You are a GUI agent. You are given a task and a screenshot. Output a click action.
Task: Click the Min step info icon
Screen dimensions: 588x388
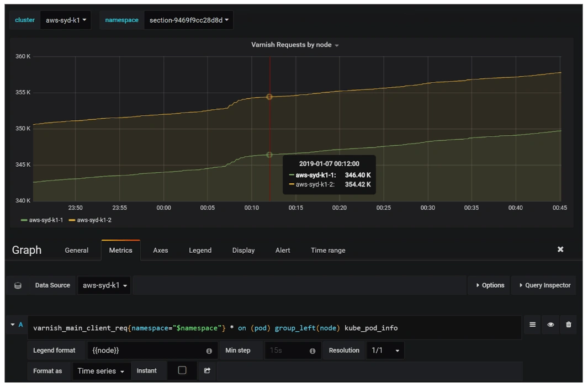coord(312,351)
